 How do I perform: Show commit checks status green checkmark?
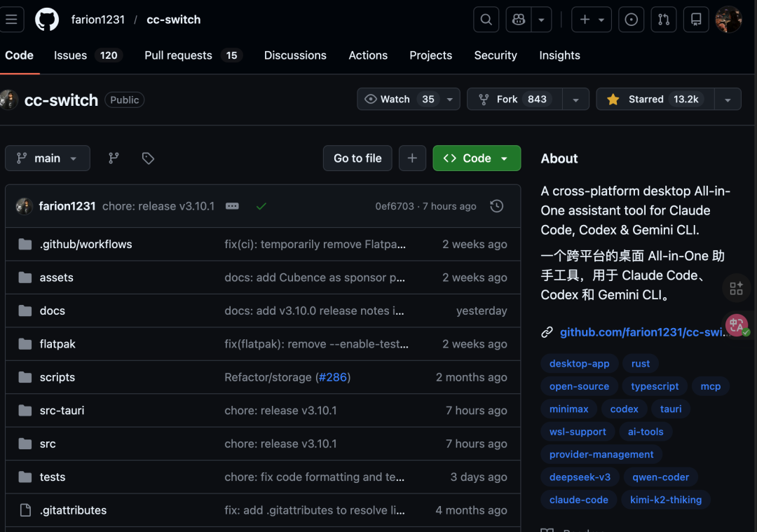click(261, 206)
